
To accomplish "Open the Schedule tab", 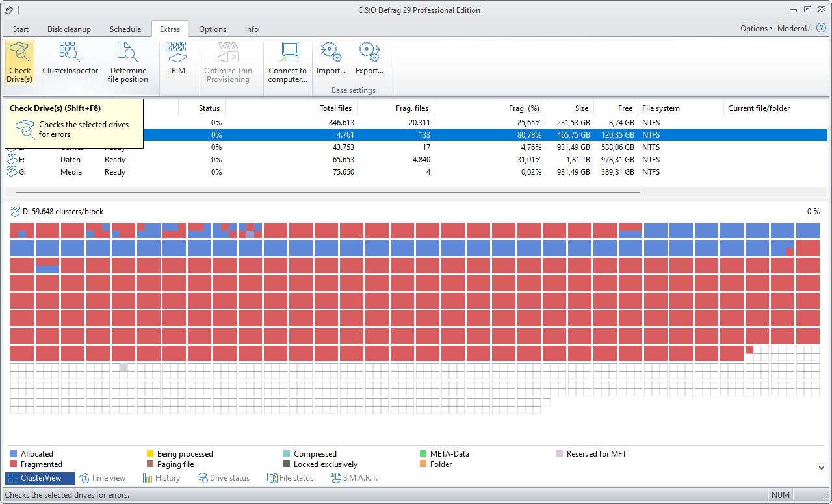I will point(125,29).
